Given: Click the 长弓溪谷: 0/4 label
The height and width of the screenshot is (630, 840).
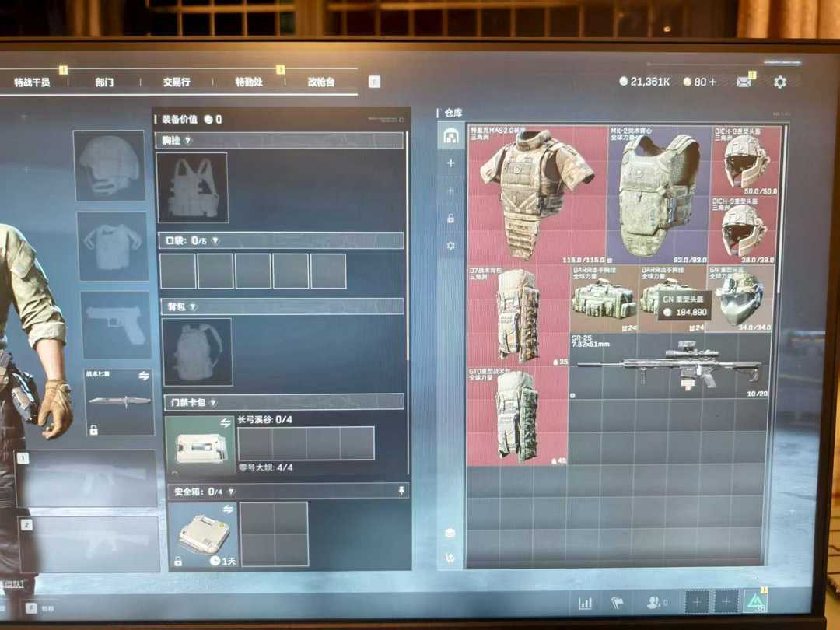Looking at the screenshot, I should pyautogui.click(x=265, y=419).
